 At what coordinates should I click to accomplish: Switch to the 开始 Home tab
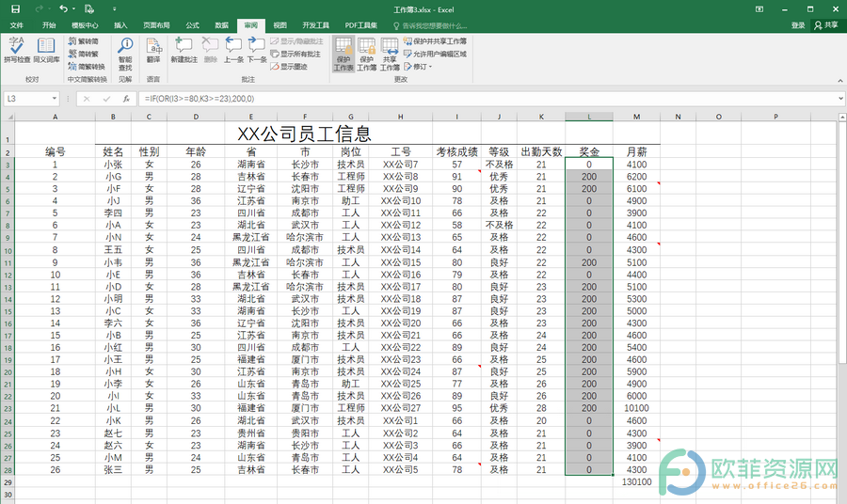tap(49, 25)
